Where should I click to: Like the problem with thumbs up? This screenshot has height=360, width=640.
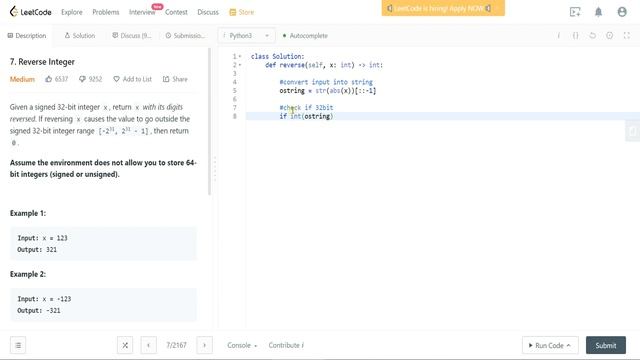(56, 79)
